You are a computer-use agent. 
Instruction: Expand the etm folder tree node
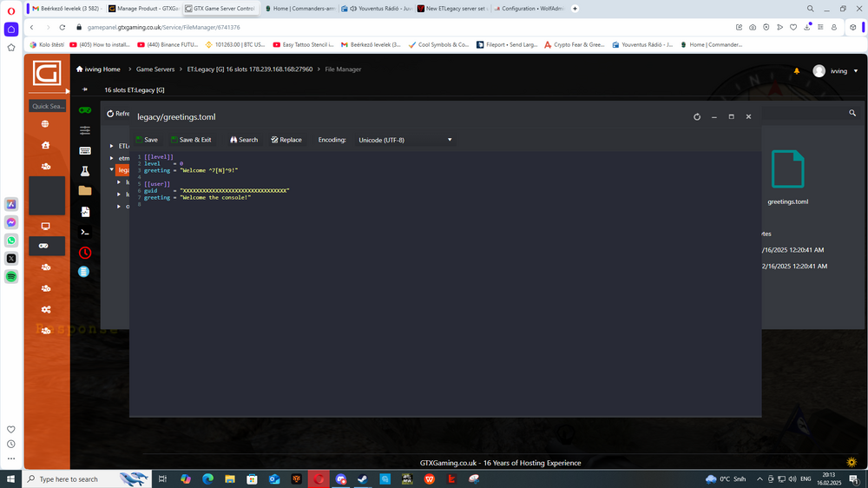(x=111, y=158)
